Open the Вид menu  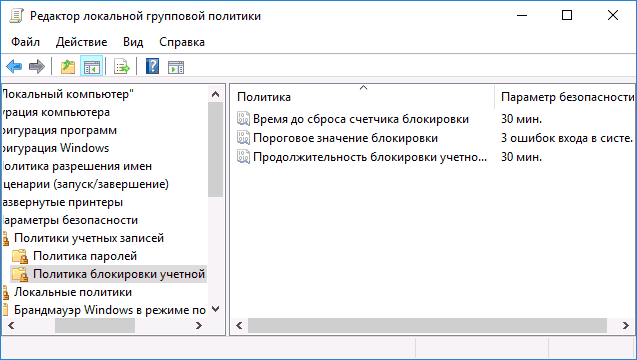[133, 42]
